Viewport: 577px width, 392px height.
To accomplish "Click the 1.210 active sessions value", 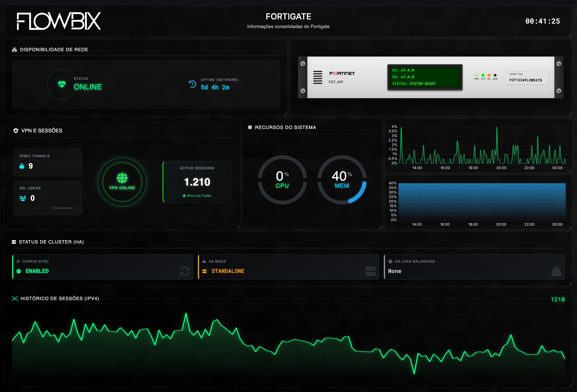I will tap(197, 182).
